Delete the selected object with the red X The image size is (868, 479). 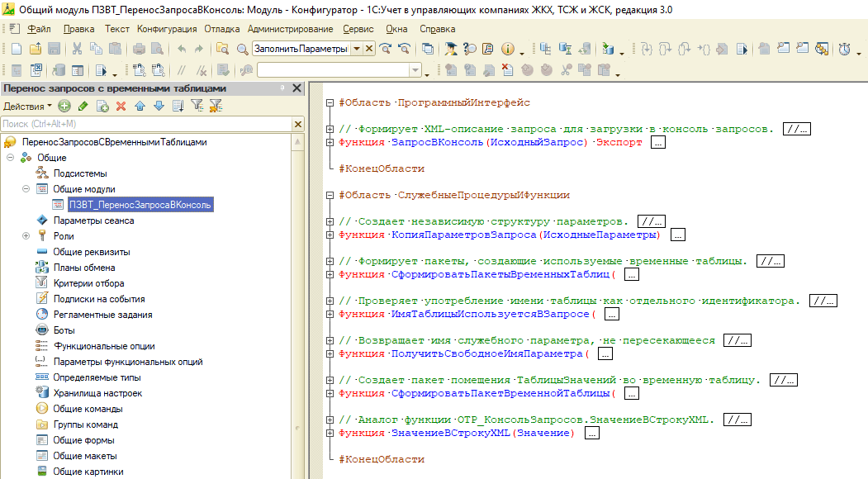pyautogui.click(x=121, y=106)
